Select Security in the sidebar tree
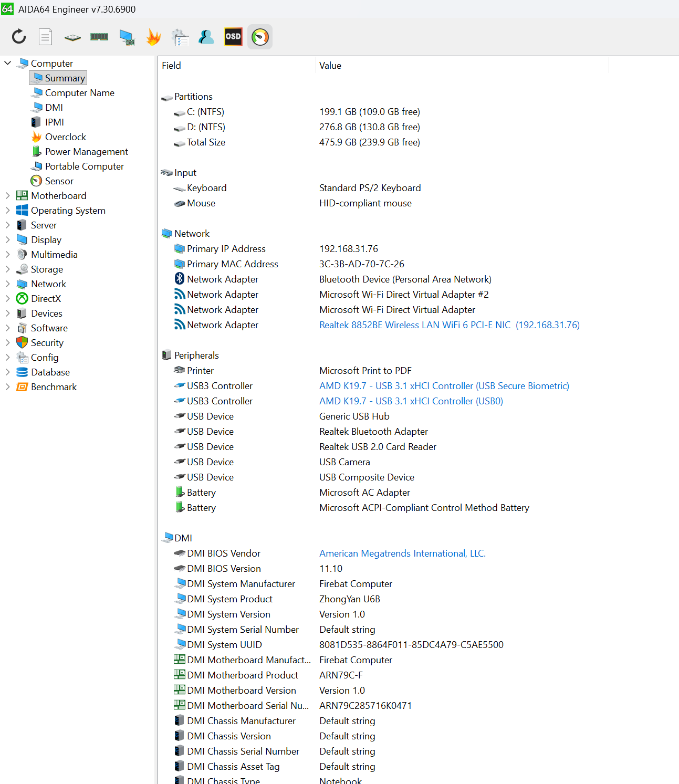The image size is (679, 784). coord(40,342)
